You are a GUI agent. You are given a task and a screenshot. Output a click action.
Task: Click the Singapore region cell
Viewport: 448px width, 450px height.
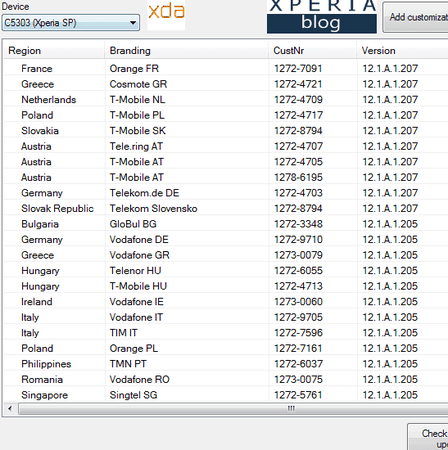(x=45, y=395)
